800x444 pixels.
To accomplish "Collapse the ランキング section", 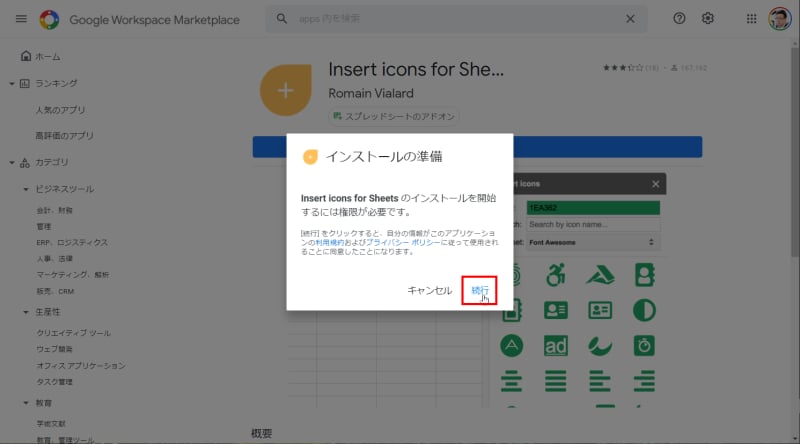I will pyautogui.click(x=12, y=83).
